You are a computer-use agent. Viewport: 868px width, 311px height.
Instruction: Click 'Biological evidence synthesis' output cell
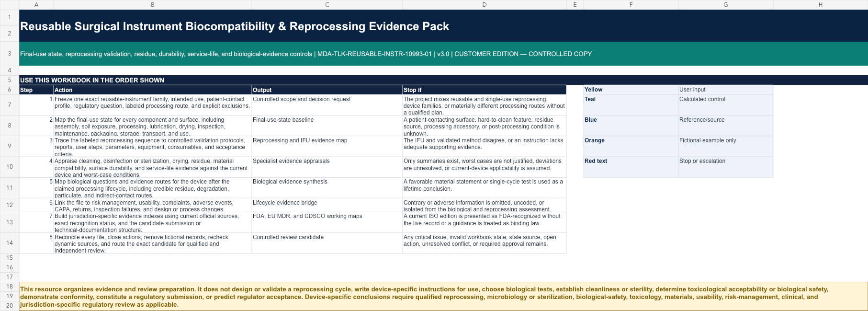pyautogui.click(x=327, y=188)
